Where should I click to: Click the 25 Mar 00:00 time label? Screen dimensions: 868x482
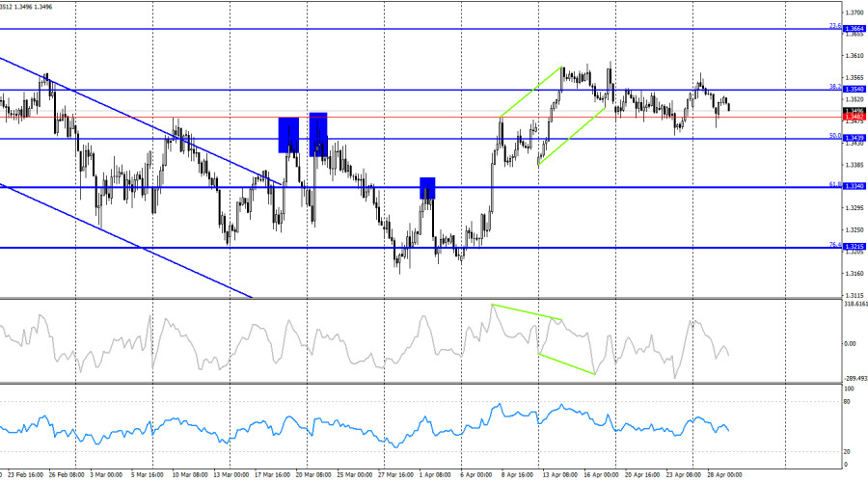355,475
